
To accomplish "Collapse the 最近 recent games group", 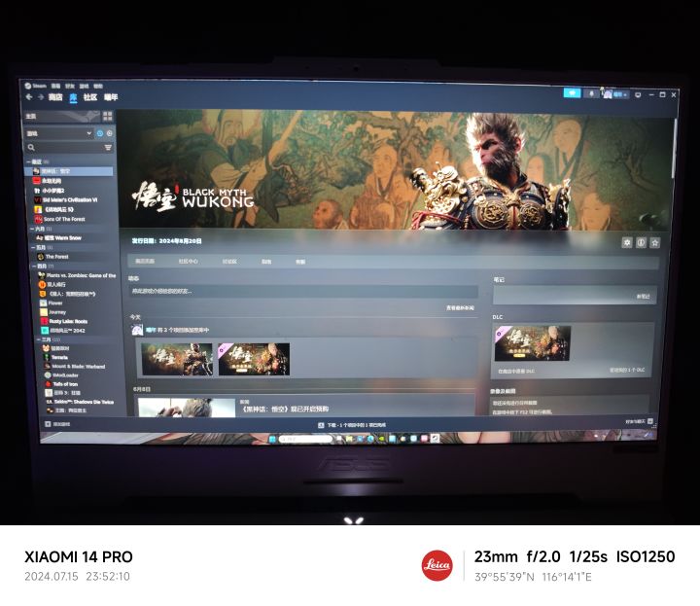I will [28, 161].
